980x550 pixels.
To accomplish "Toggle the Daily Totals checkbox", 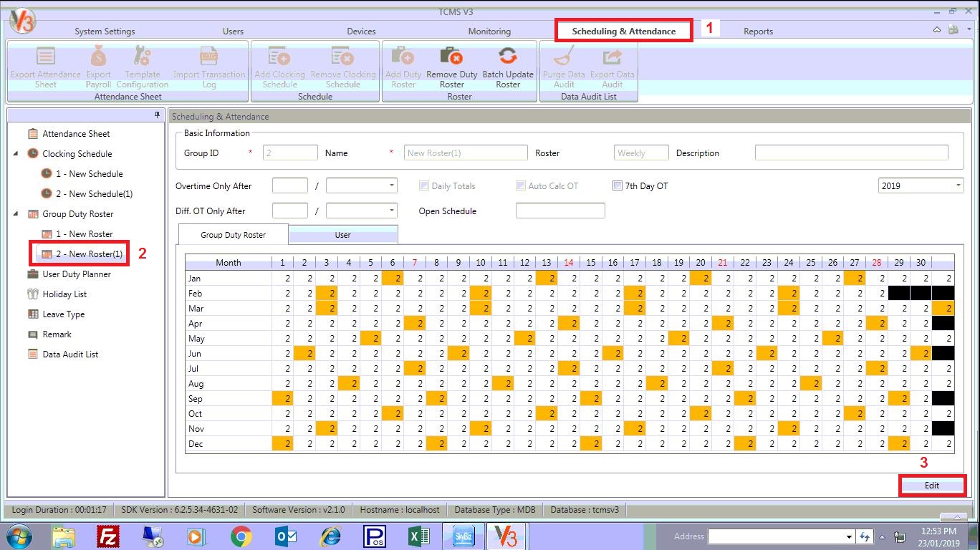I will pos(424,186).
